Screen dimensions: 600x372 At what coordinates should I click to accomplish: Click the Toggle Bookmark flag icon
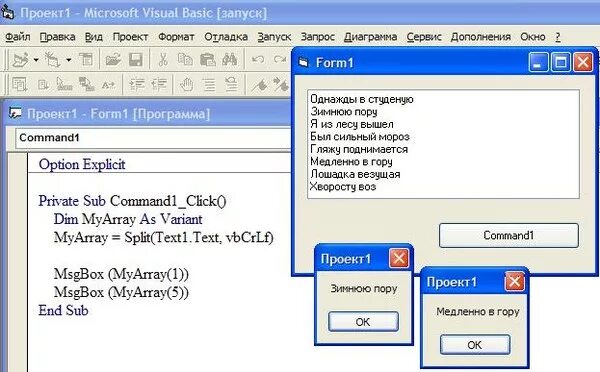coord(260,85)
